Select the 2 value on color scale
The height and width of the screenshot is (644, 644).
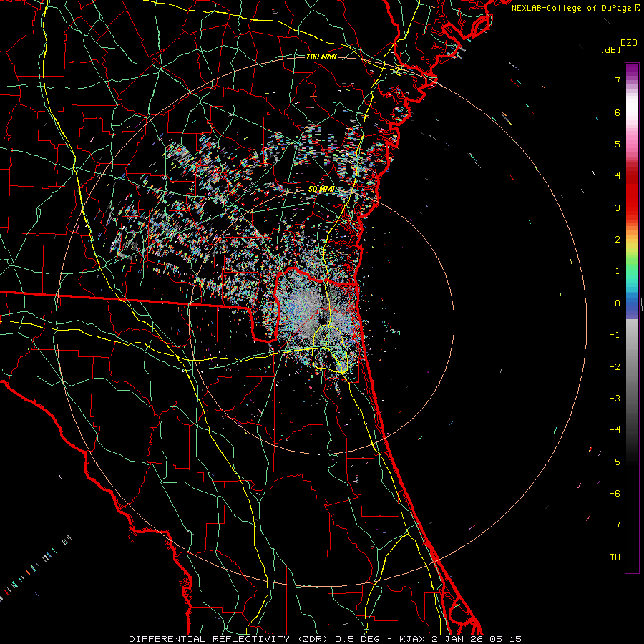pos(618,240)
